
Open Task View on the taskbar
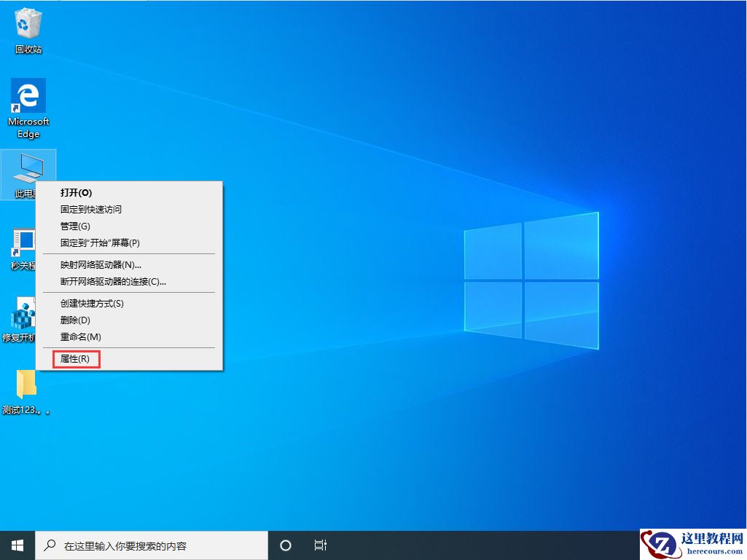point(321,545)
